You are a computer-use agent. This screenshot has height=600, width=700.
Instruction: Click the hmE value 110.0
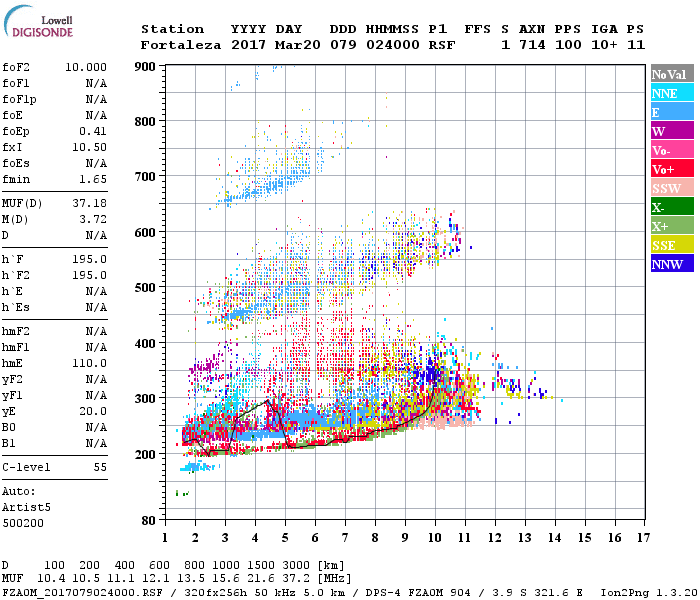tap(89, 363)
